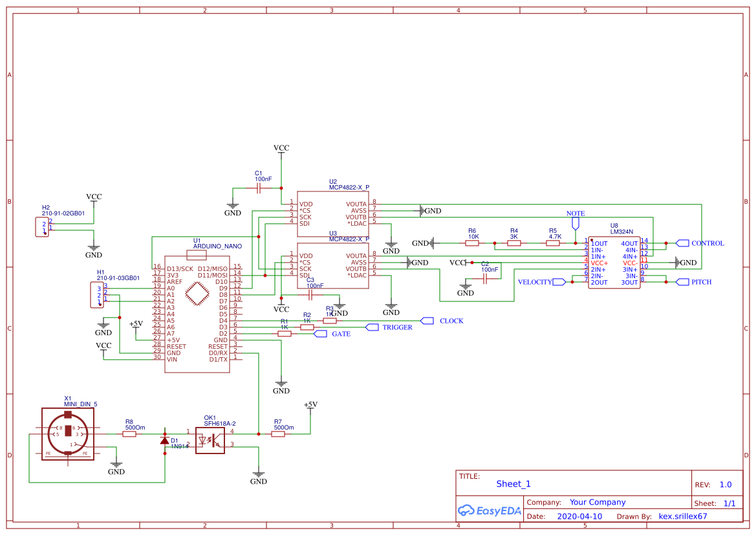The width and height of the screenshot is (756, 535).
Task: Click the NOTE net label above U8
Action: pos(575,213)
